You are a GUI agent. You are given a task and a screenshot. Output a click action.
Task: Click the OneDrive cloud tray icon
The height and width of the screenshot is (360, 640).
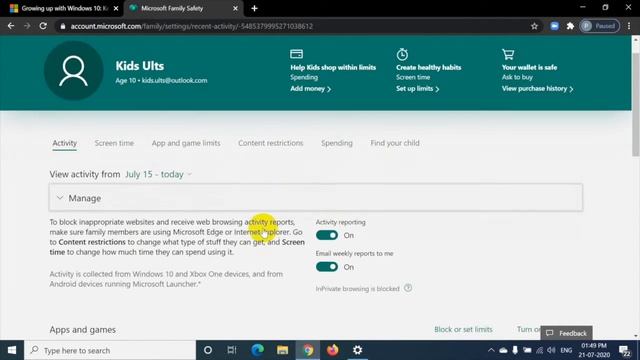pyautogui.click(x=503, y=350)
